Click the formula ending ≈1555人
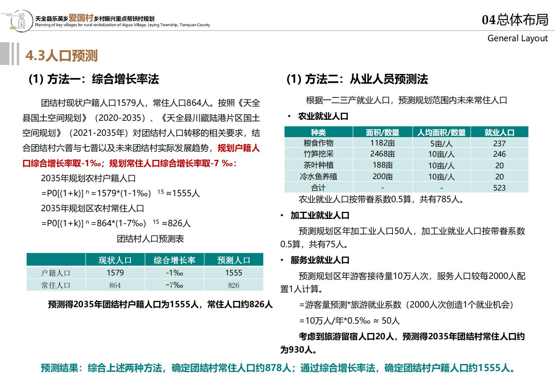Screen dimensions: 555x392 click(121, 193)
